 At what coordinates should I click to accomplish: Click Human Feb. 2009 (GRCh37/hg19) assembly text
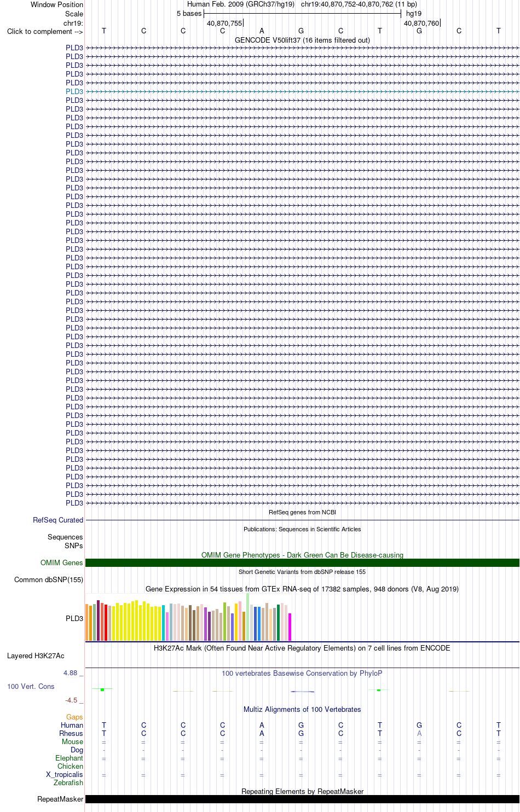[x=241, y=4]
